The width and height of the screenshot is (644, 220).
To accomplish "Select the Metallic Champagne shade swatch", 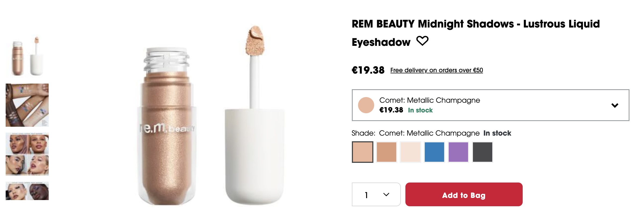I will tap(362, 152).
